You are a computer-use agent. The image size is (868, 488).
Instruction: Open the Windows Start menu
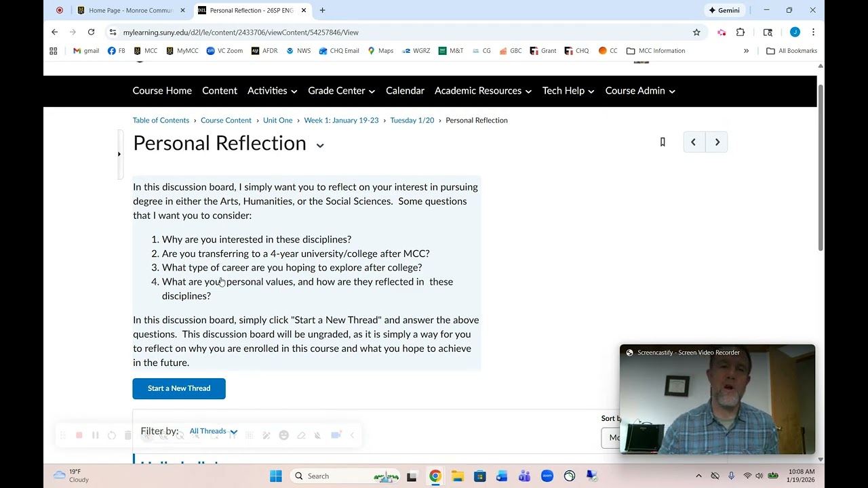pyautogui.click(x=276, y=476)
